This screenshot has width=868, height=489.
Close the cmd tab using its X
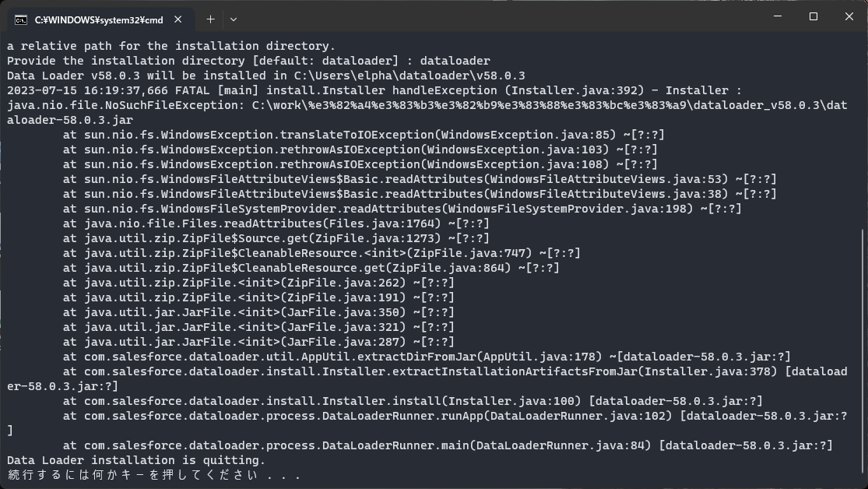click(x=177, y=19)
